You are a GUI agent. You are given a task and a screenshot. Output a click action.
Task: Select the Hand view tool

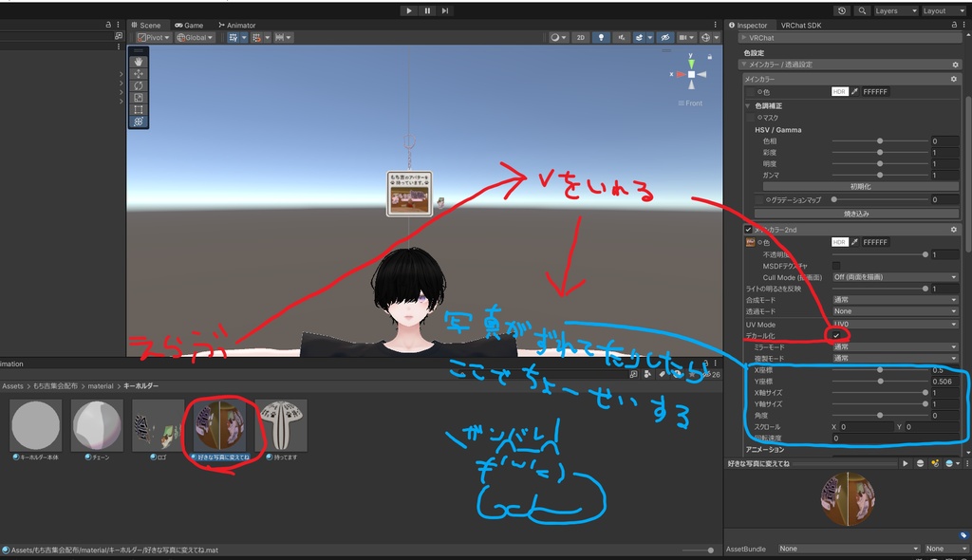[x=139, y=62]
